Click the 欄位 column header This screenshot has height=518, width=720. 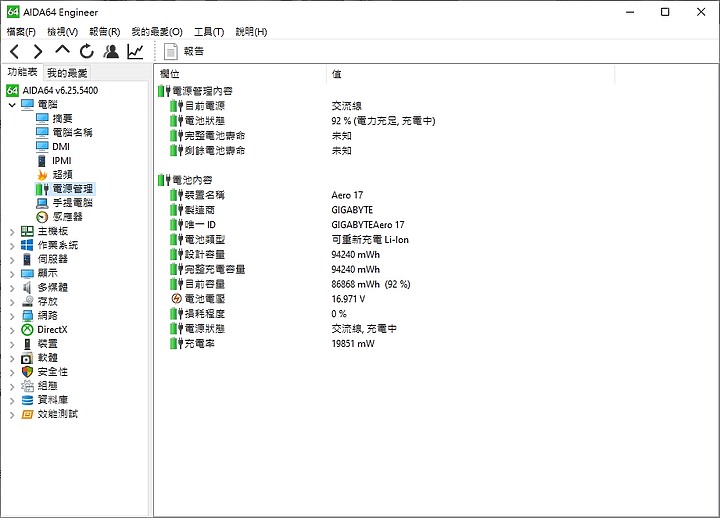point(241,74)
